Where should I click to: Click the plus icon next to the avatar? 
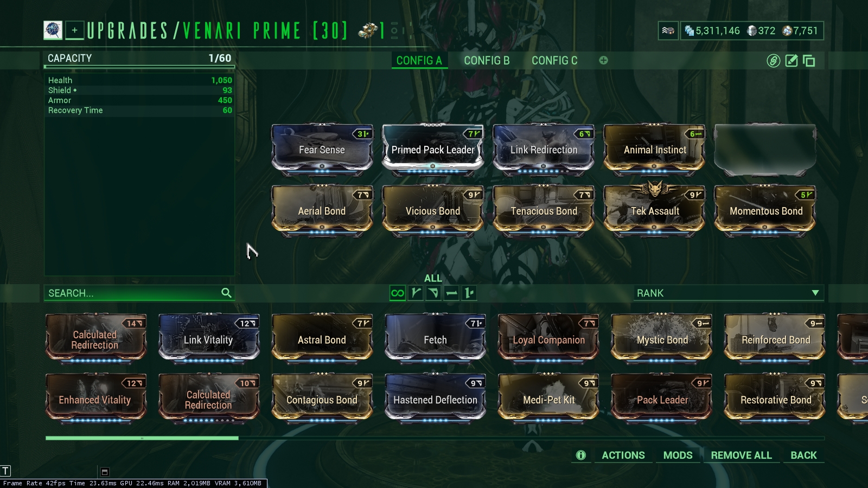click(75, 30)
